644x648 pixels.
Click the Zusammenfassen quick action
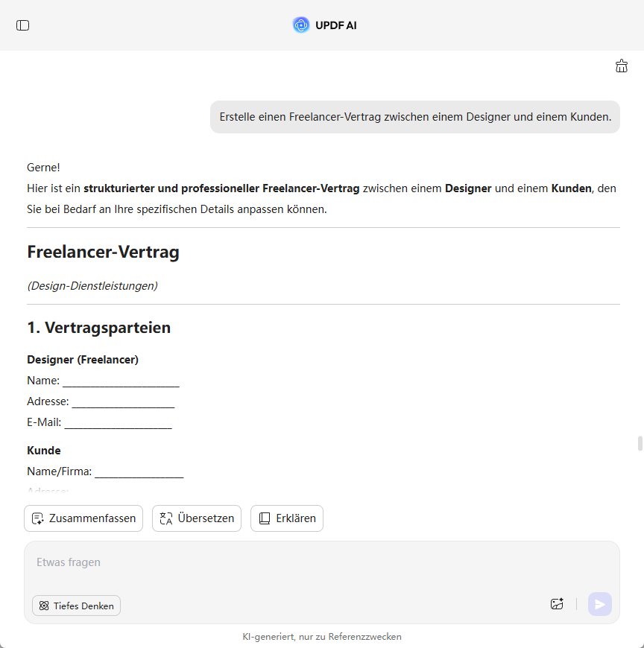point(83,518)
